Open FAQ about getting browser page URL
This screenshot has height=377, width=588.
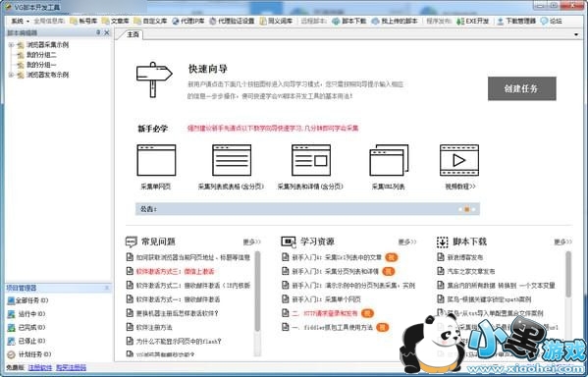click(x=193, y=257)
